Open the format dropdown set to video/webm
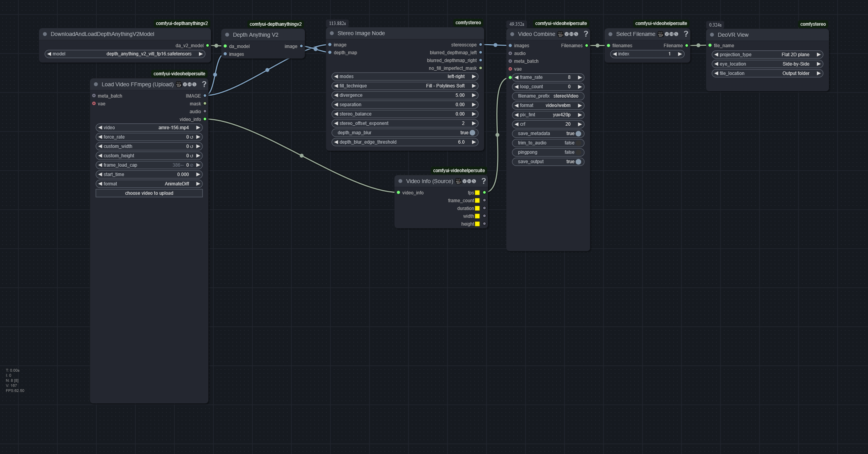868x454 pixels. [548, 105]
